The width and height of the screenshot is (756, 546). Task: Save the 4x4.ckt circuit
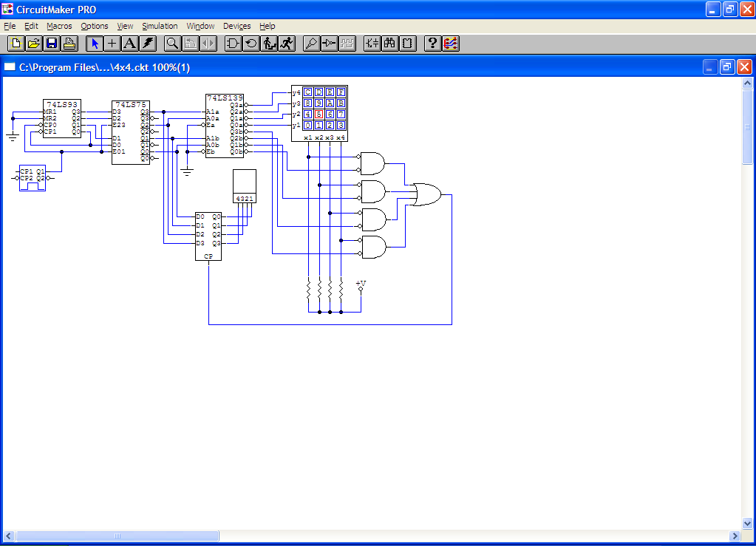51,43
